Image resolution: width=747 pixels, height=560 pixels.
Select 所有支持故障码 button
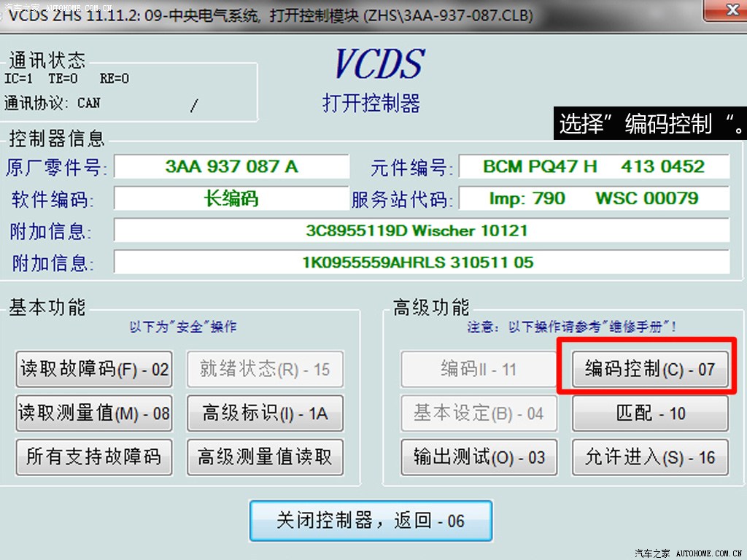(x=94, y=456)
